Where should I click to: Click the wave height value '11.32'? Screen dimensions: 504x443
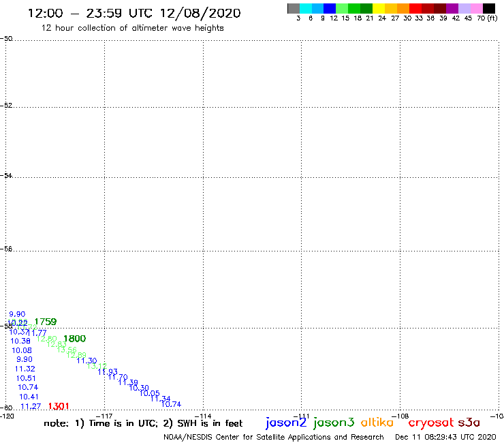(x=25, y=369)
